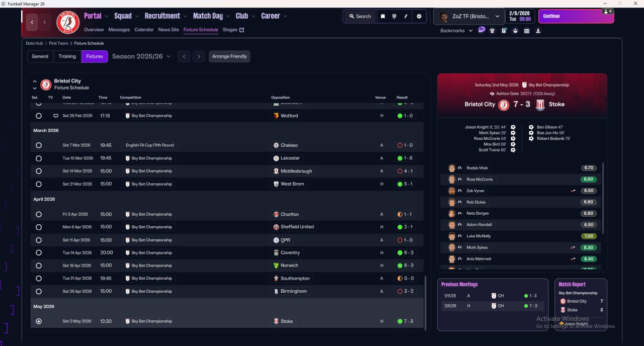Go back with the left arrow button
The width and height of the screenshot is (644, 346).
[32, 22]
